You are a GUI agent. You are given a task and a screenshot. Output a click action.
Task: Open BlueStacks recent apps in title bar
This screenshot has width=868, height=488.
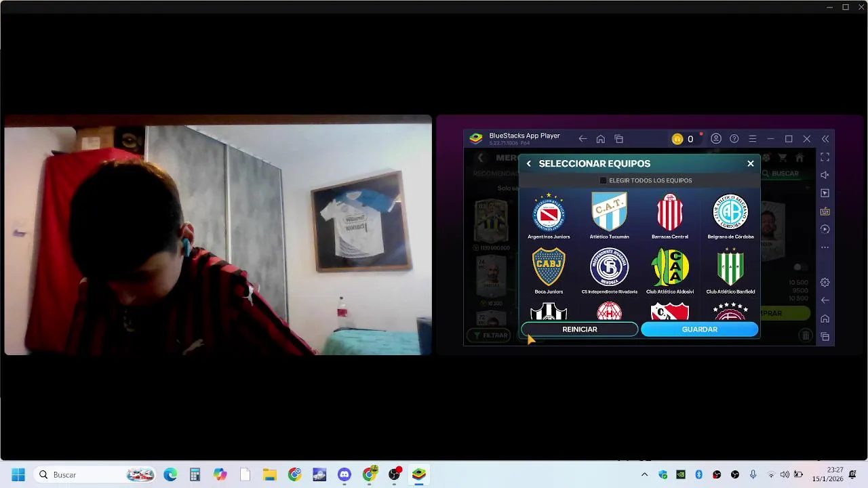(619, 139)
